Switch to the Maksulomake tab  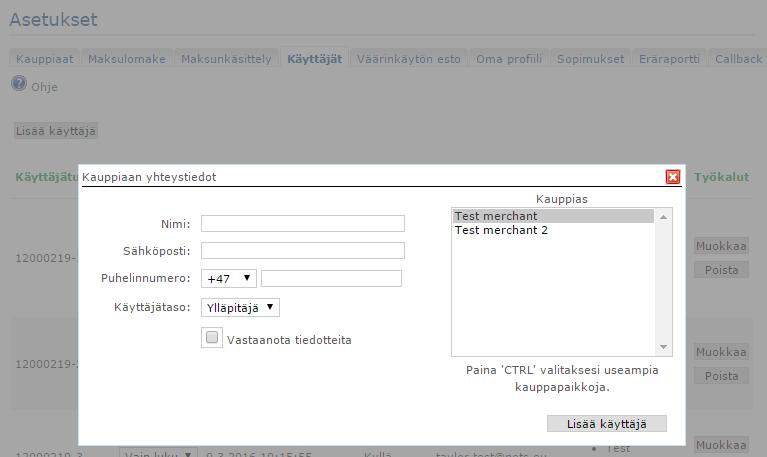(127, 59)
